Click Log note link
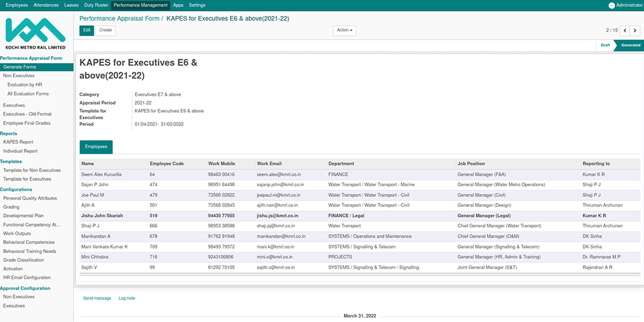Image resolution: width=644 pixels, height=322 pixels. (127, 298)
